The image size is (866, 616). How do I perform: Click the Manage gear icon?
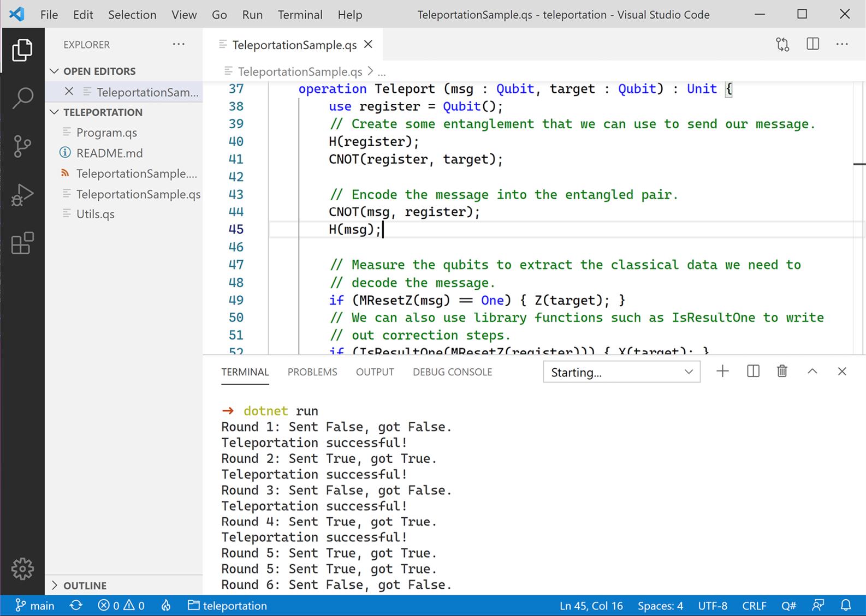(22, 569)
